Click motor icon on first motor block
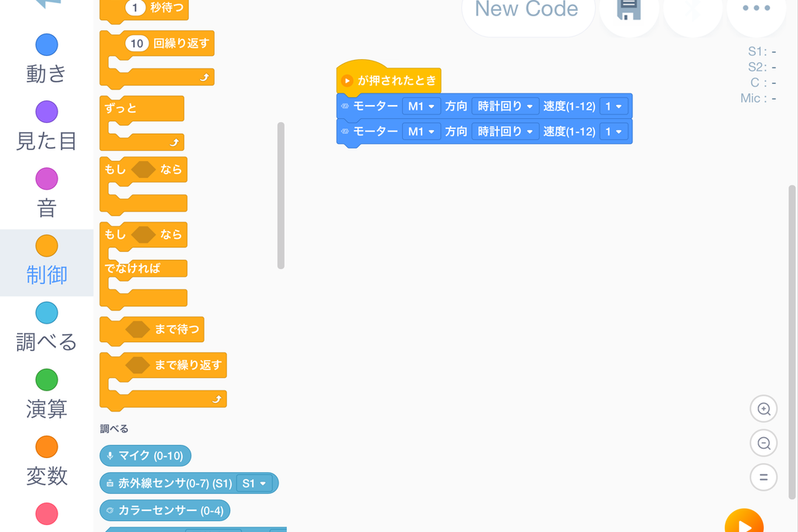The height and width of the screenshot is (532, 798). click(345, 106)
